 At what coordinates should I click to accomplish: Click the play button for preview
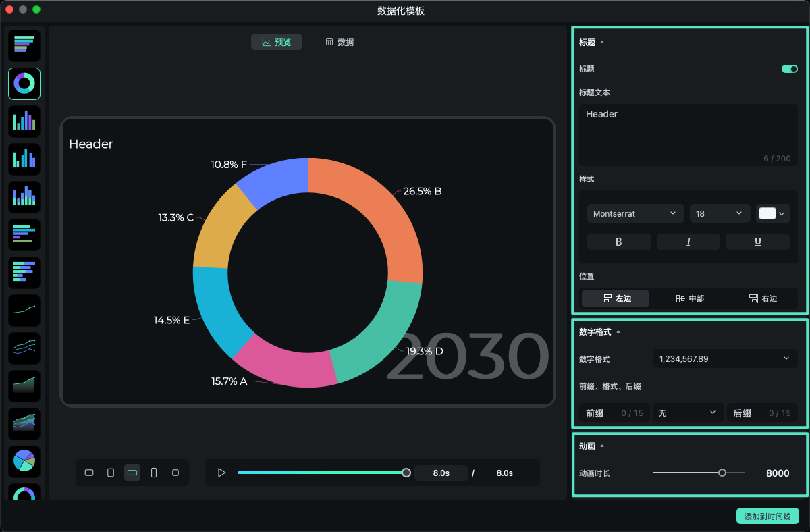(x=221, y=473)
